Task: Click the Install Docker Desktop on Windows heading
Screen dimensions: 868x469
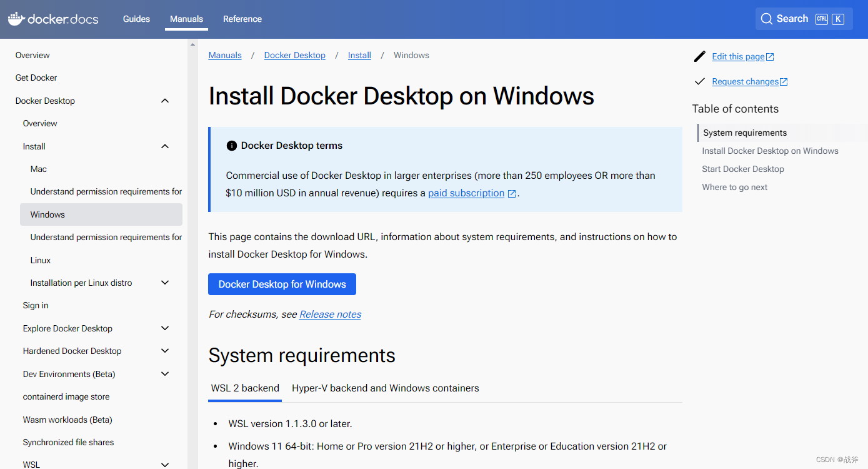Action: [401, 96]
